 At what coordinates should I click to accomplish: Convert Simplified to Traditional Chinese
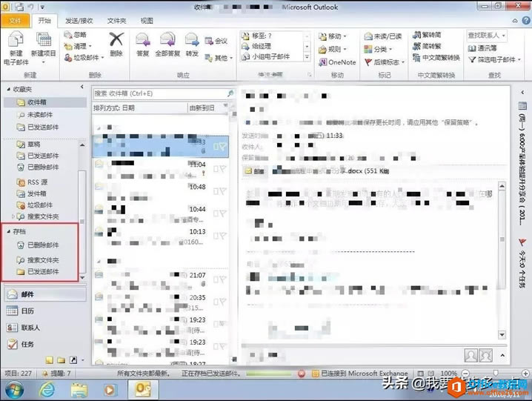click(x=427, y=46)
